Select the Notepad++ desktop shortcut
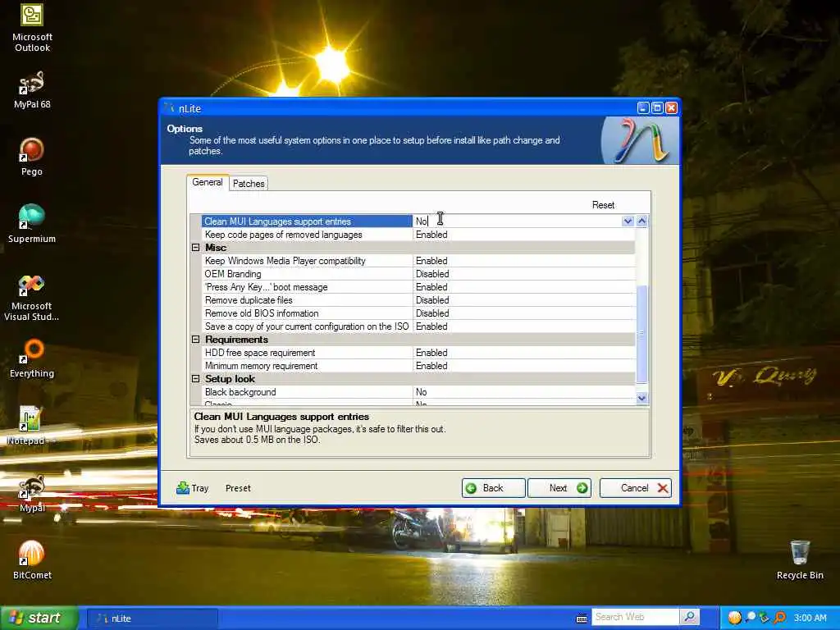 coord(32,426)
